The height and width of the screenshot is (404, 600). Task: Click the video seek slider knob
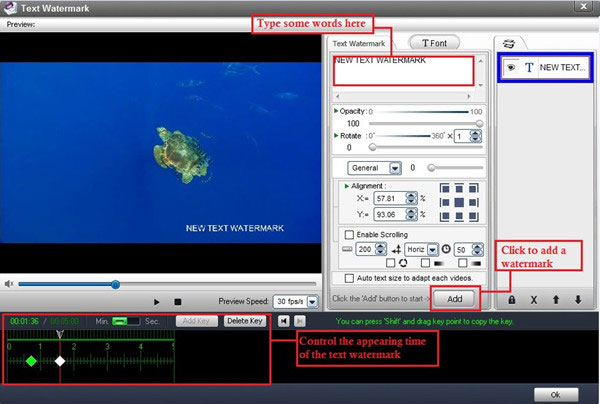pyautogui.click(x=115, y=284)
